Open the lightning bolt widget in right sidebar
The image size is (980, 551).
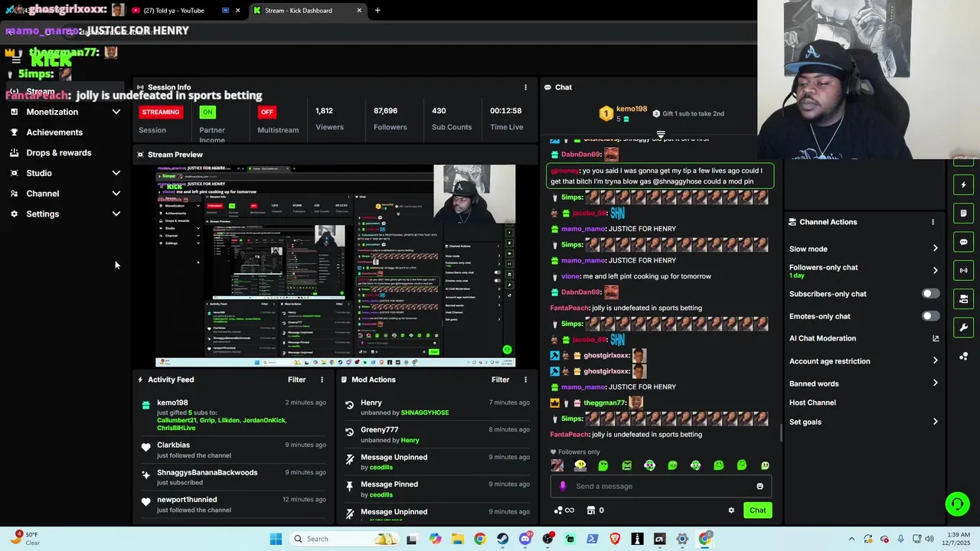tap(963, 184)
